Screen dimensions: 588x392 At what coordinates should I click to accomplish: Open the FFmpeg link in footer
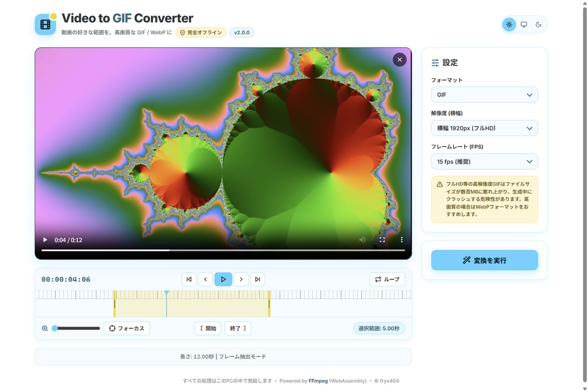pyautogui.click(x=318, y=381)
